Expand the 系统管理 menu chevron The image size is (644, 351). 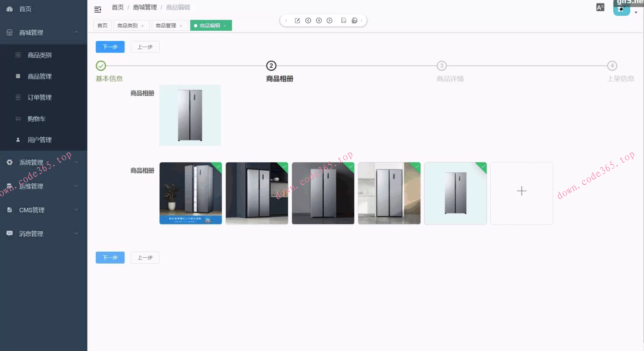pos(76,162)
